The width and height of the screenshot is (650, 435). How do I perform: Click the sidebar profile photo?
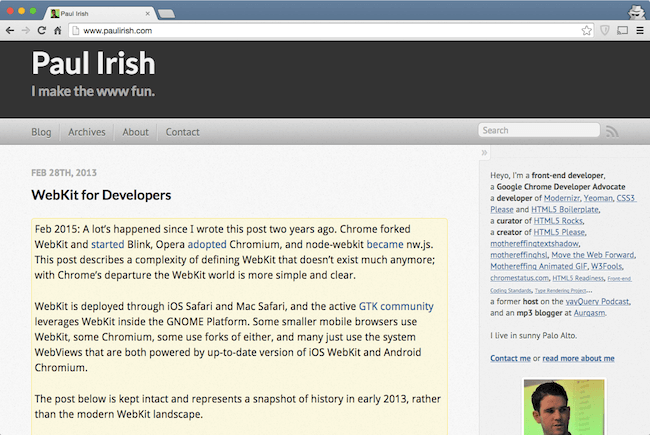[x=564, y=407]
